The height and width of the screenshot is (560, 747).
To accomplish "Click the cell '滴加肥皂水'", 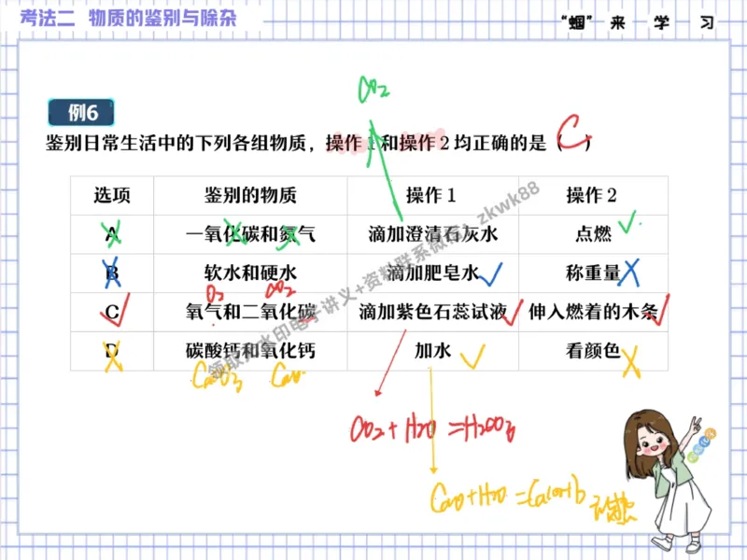I will coord(432,273).
